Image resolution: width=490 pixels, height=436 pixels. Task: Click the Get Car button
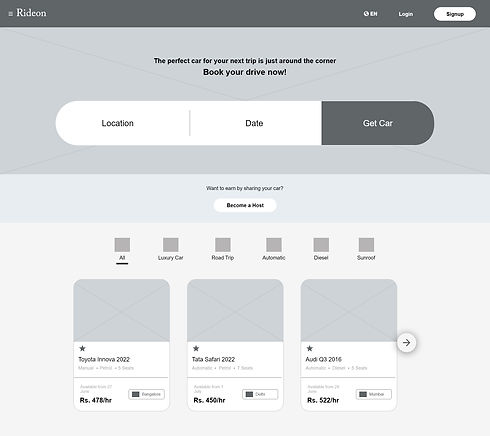378,123
